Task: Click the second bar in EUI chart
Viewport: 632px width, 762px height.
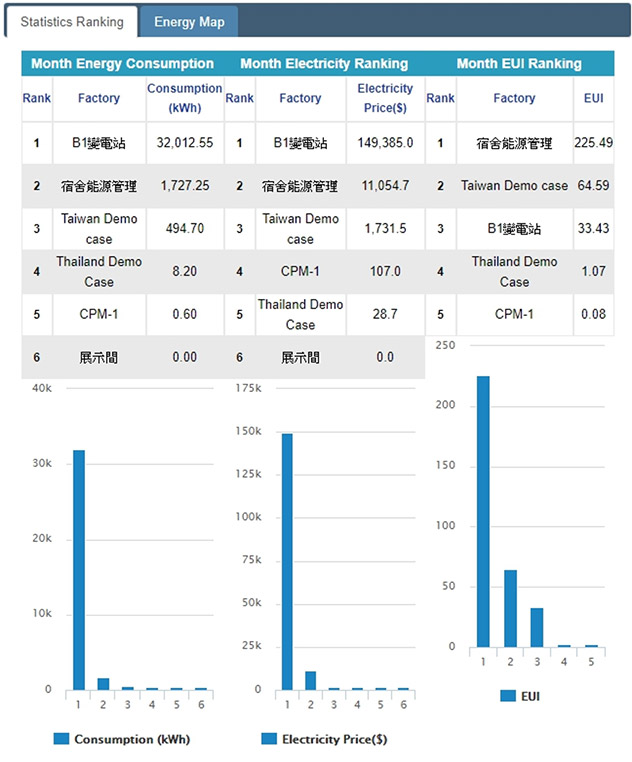Action: coord(510,608)
